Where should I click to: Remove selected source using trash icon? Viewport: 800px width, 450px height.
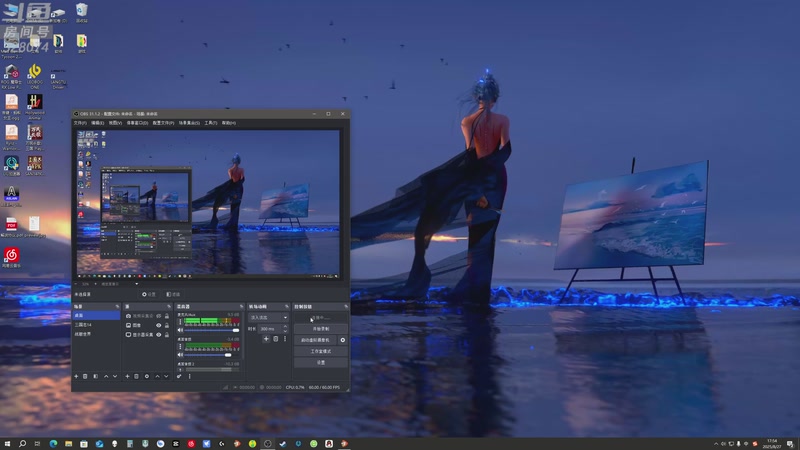click(x=136, y=377)
